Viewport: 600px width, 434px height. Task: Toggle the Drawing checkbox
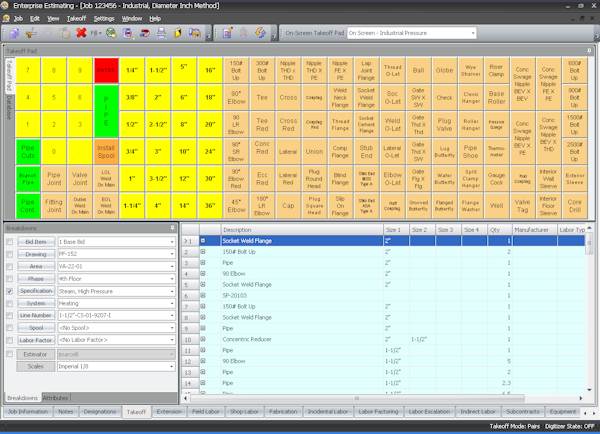[10, 254]
